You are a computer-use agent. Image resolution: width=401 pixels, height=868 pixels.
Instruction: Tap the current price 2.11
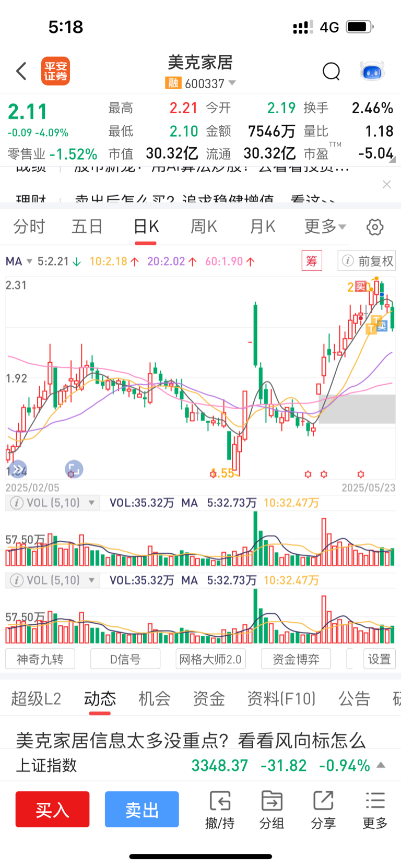(x=28, y=112)
